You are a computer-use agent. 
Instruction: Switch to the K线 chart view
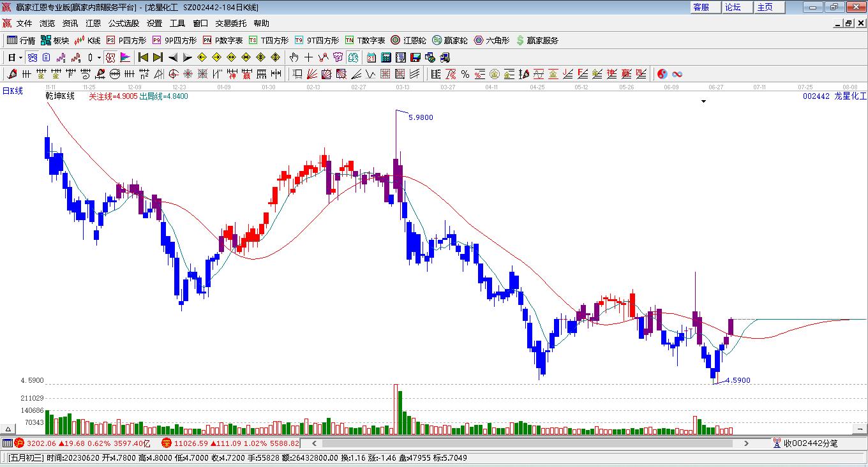87,40
